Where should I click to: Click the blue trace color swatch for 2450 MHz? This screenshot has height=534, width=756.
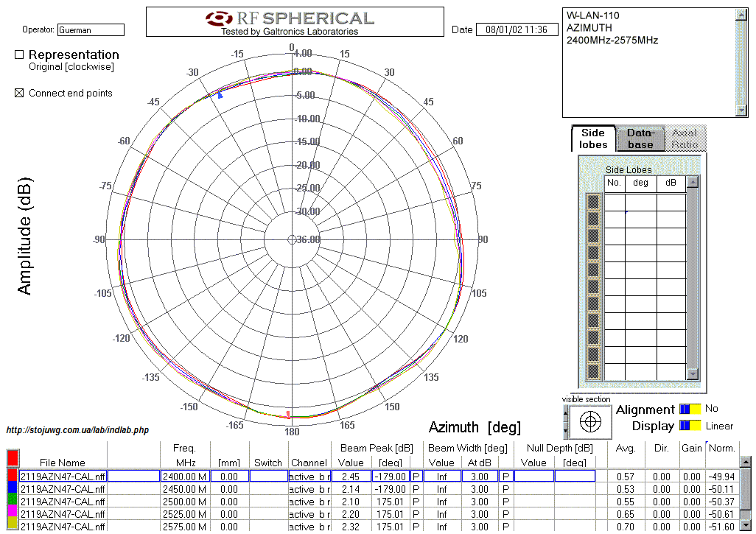[13, 488]
